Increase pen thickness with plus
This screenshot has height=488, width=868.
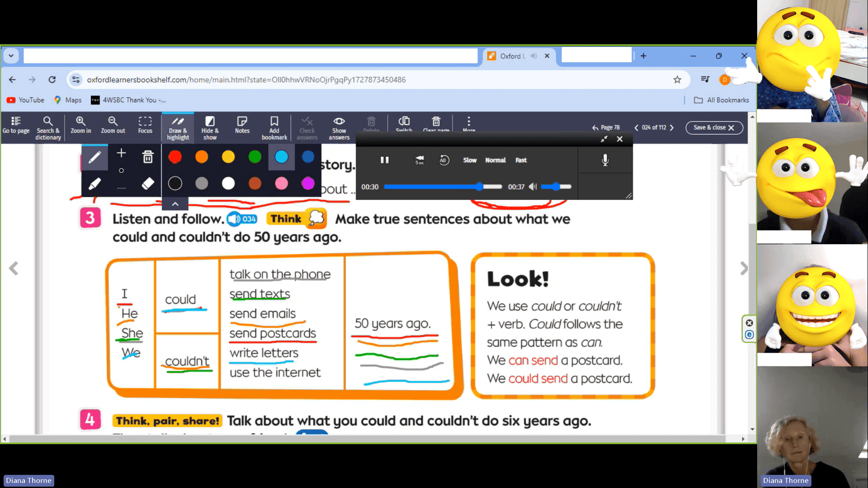point(121,153)
